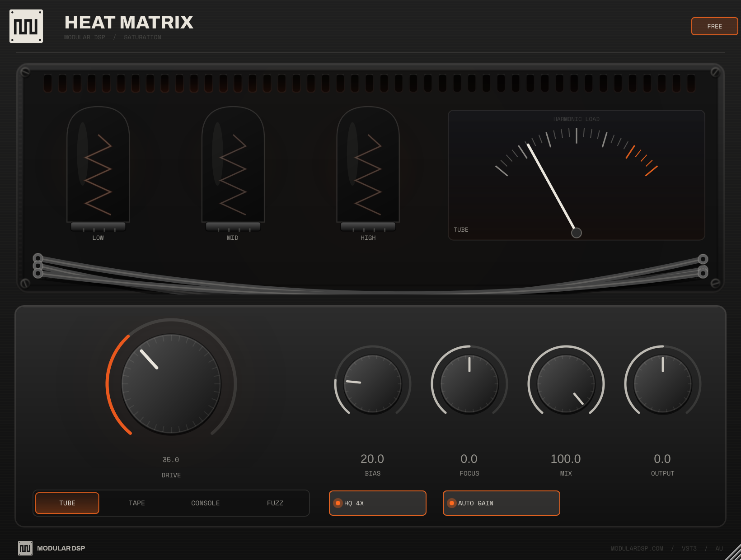The height and width of the screenshot is (560, 741).
Task: Click the BIAS knob
Action: click(x=373, y=384)
